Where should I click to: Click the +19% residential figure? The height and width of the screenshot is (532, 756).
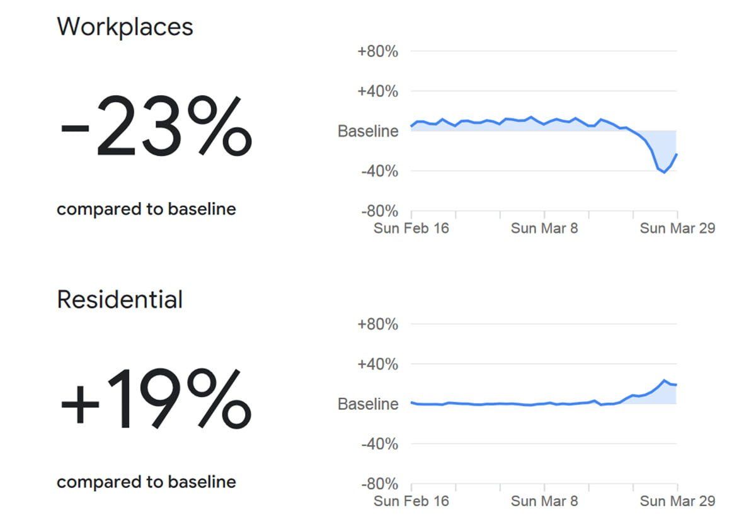coord(155,400)
